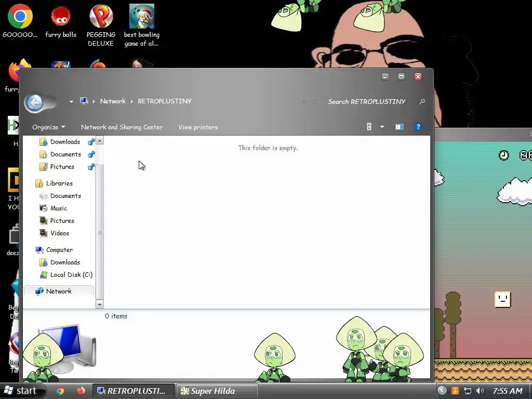The height and width of the screenshot is (399, 532).
Task: Click the network tray icon
Action: click(468, 391)
